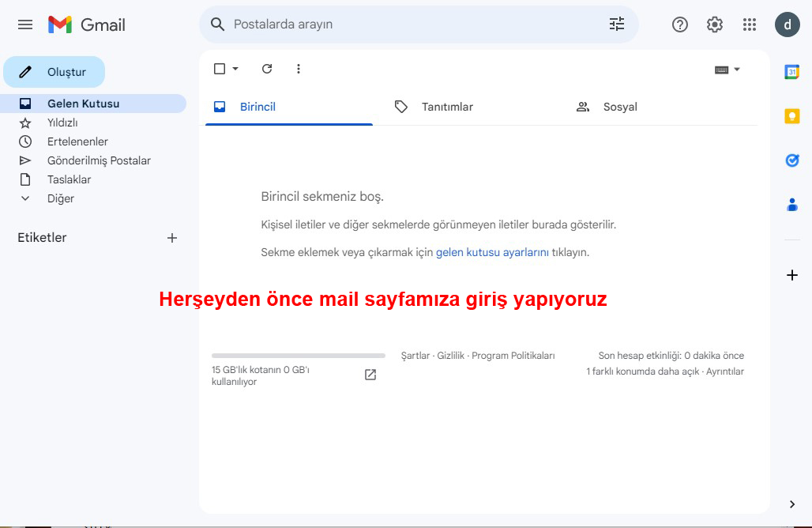The width and height of the screenshot is (812, 528).
Task: Open Google Calendar in side panel
Action: 792,72
